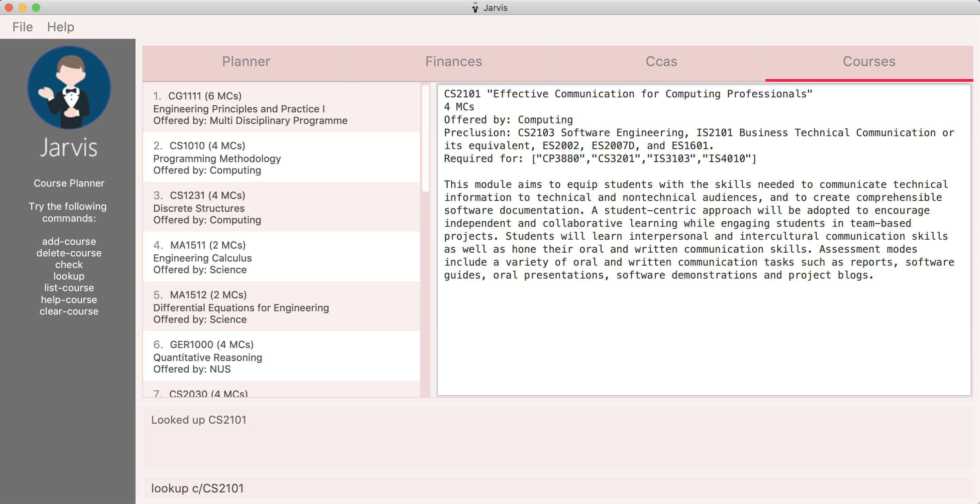This screenshot has width=980, height=504.
Task: Close the Jarvis window with red button
Action: (9, 7)
